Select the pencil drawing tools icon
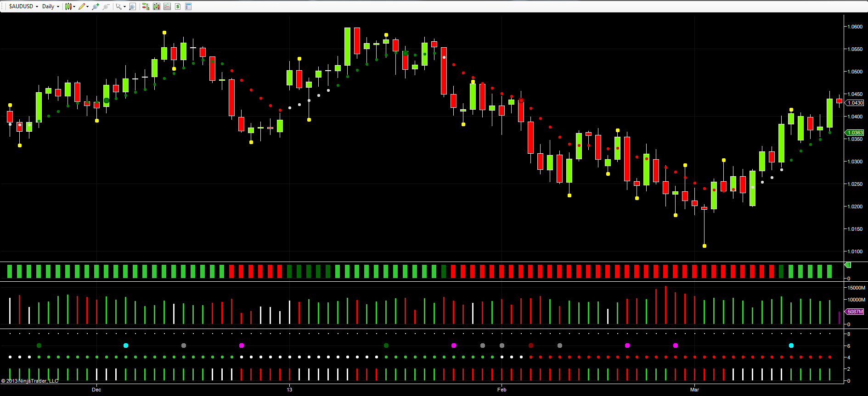868x396 pixels. tap(82, 6)
